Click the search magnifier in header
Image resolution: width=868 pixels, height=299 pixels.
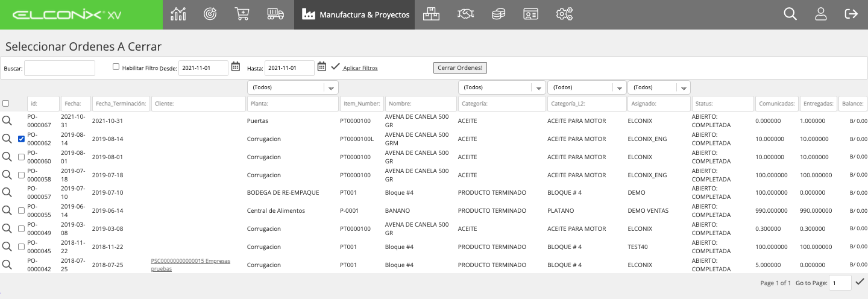point(790,14)
